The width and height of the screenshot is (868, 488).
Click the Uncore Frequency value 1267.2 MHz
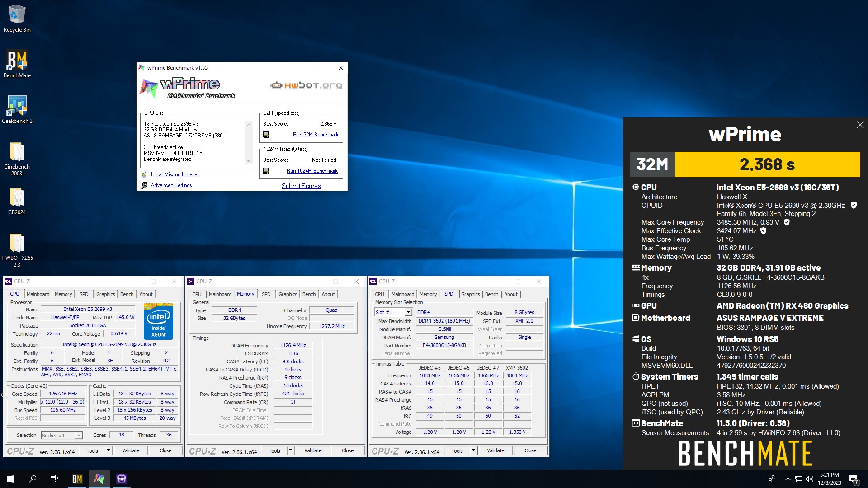click(x=332, y=326)
